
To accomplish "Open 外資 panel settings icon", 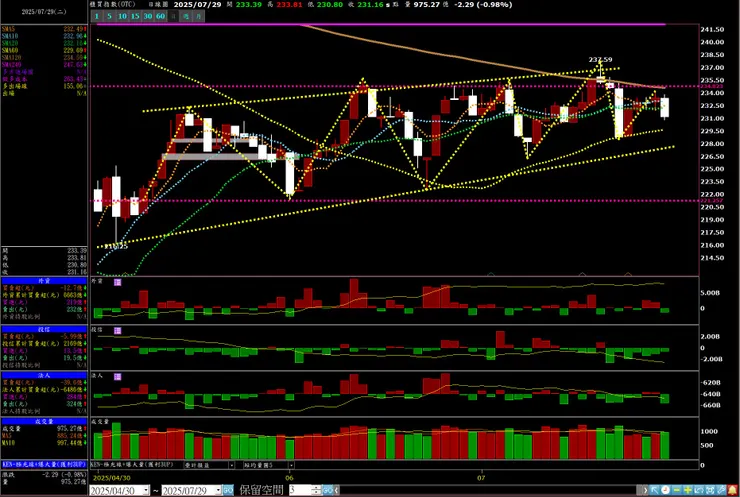I will click(x=118, y=282).
